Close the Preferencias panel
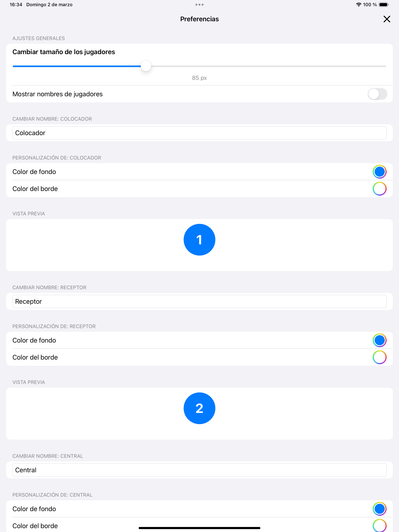Viewport: 399px width, 532px height. tap(386, 19)
